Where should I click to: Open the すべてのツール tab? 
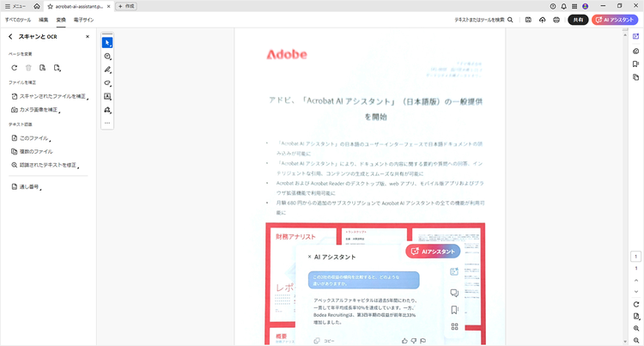point(18,20)
